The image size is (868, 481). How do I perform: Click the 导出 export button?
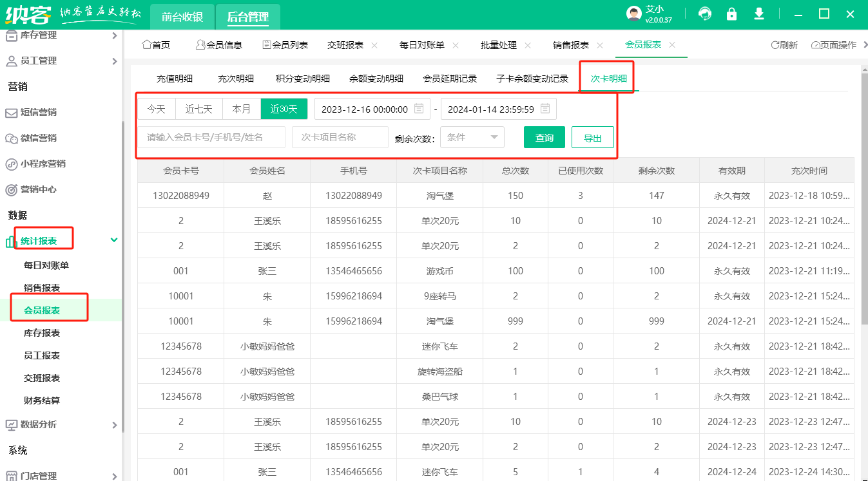[592, 137]
